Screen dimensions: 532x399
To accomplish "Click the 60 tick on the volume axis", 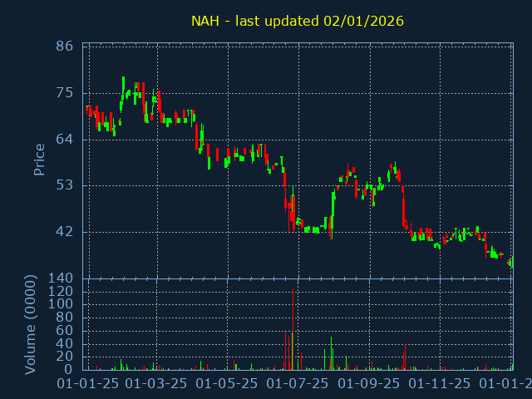I will pyautogui.click(x=65, y=331).
